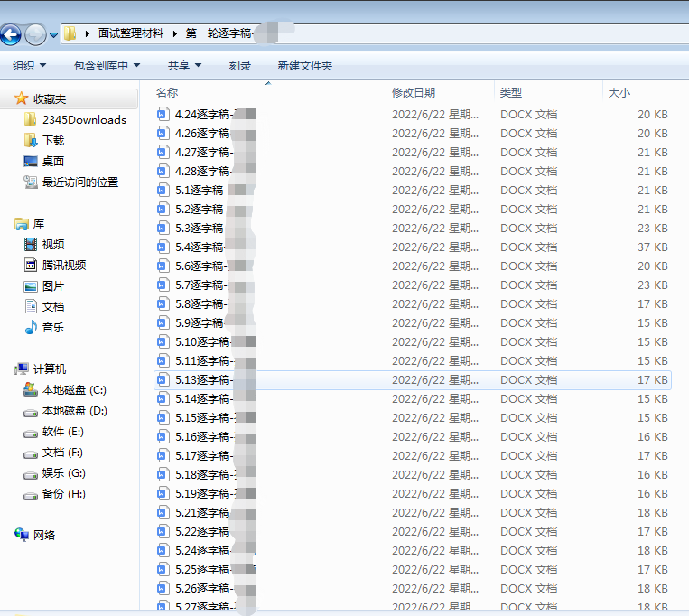
Task: Click the docx icon of 5.4逐字稿
Action: 163,247
